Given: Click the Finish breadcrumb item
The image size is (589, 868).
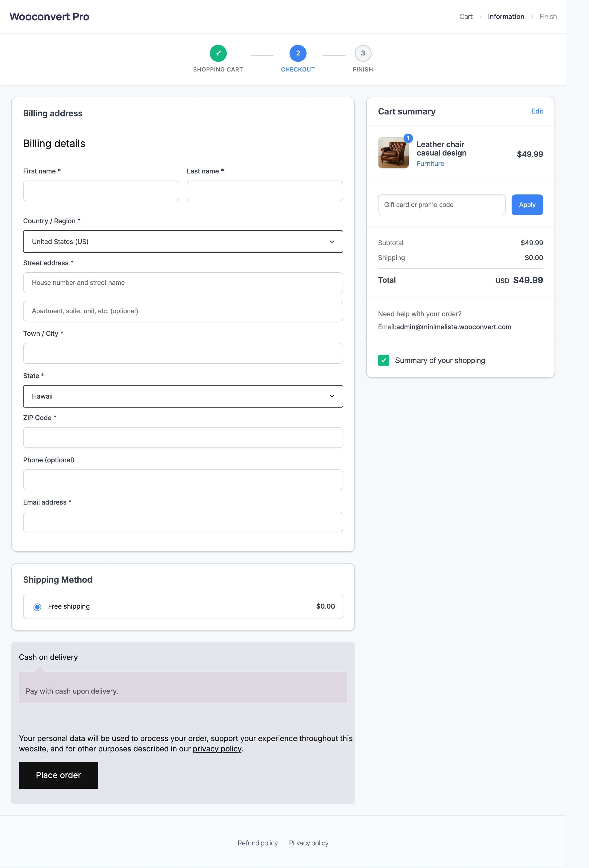Looking at the screenshot, I should click(548, 17).
